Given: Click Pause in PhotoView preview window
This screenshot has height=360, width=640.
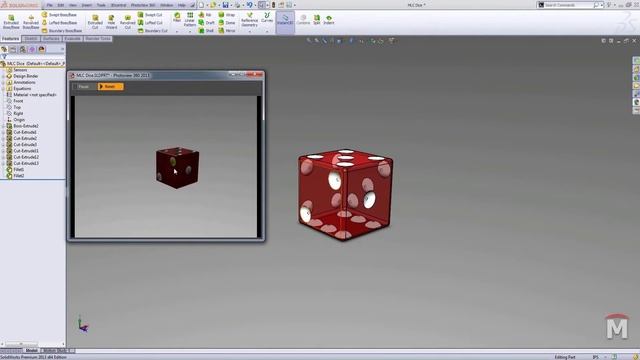Looking at the screenshot, I should [84, 87].
